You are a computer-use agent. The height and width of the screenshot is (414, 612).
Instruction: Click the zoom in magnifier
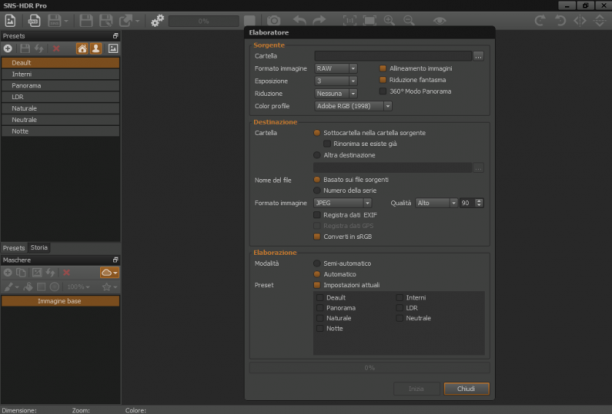tap(389, 20)
